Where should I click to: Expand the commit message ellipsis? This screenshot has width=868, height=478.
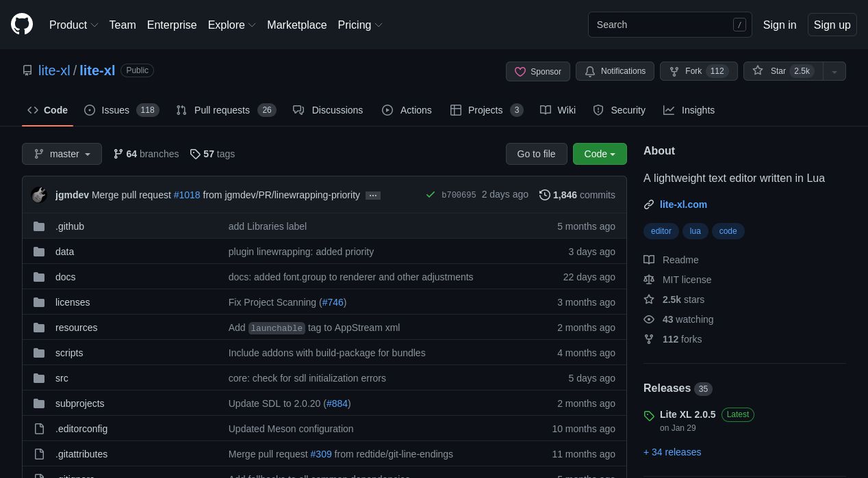[x=373, y=195]
